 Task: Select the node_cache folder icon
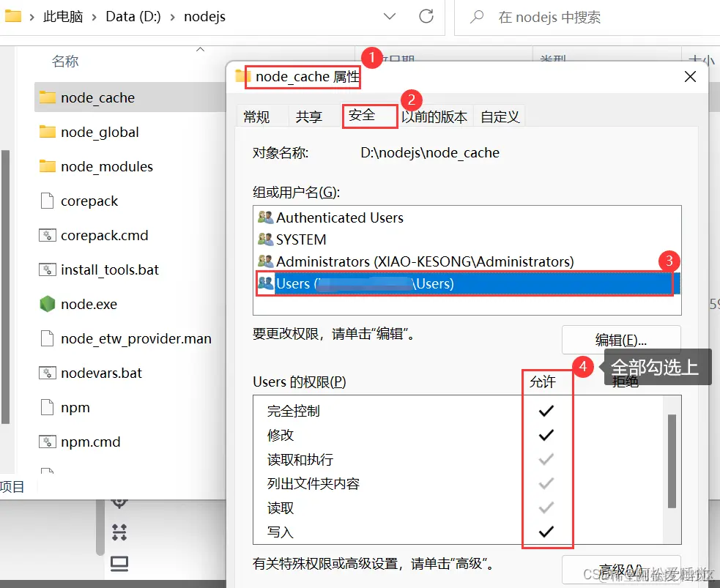pyautogui.click(x=48, y=97)
